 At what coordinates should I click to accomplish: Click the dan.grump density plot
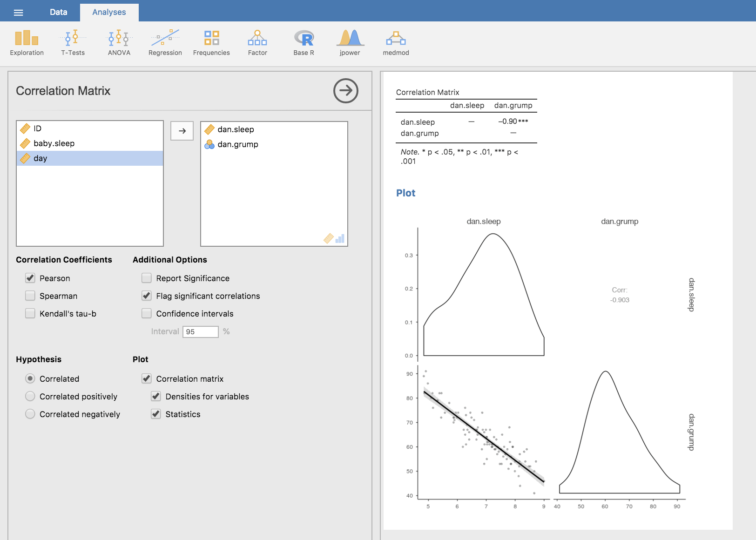(x=620, y=432)
